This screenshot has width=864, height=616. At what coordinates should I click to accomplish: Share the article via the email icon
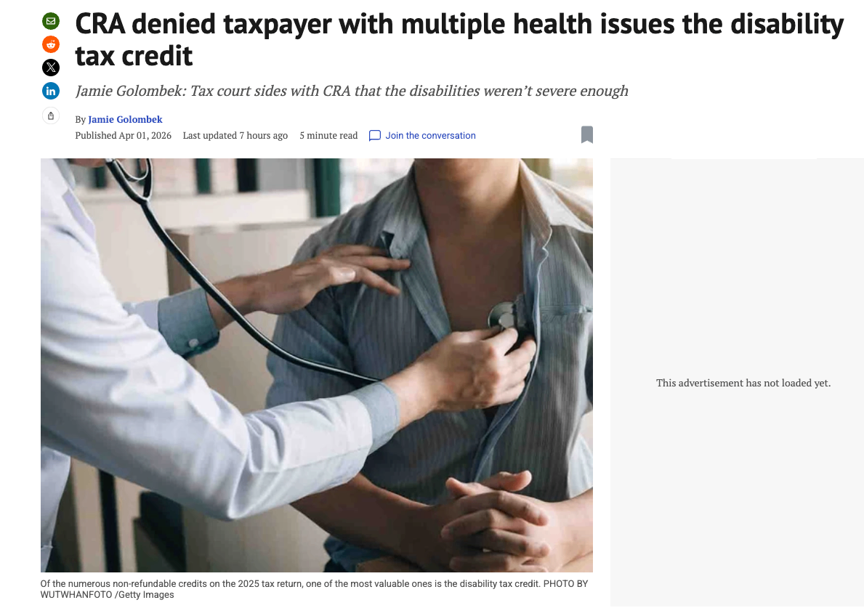[51, 21]
